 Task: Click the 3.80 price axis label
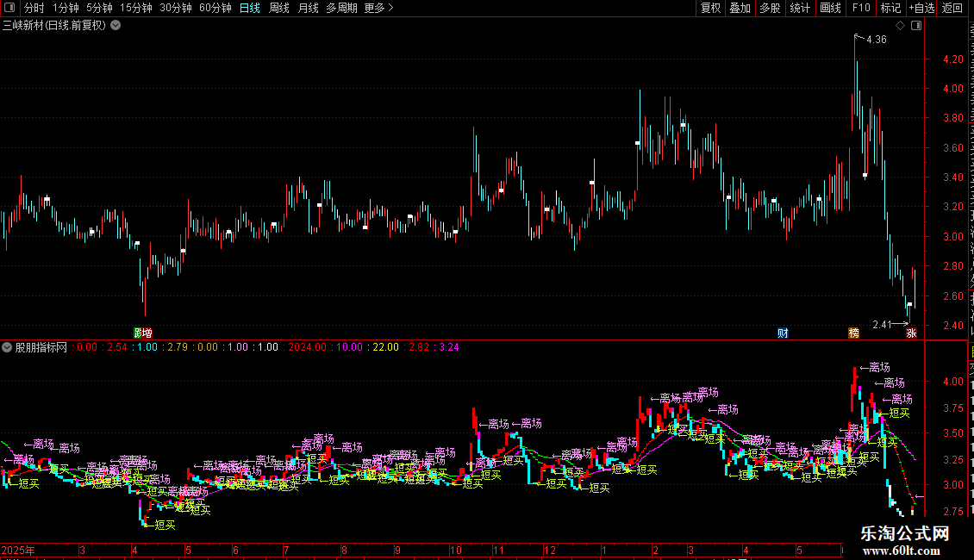click(x=953, y=117)
